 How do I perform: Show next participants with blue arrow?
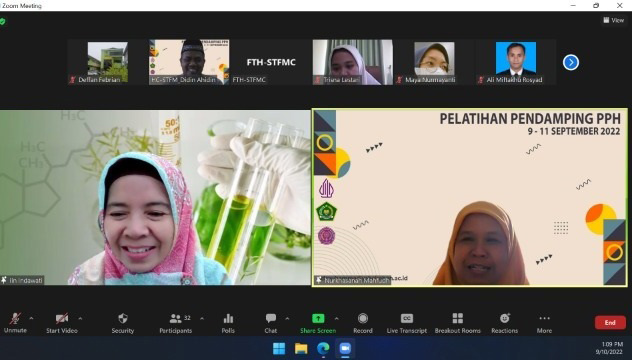571,62
